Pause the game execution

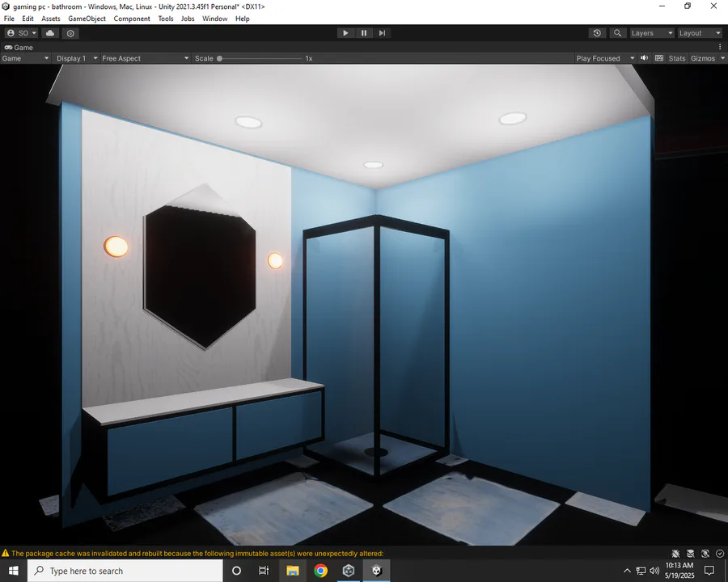click(x=364, y=33)
